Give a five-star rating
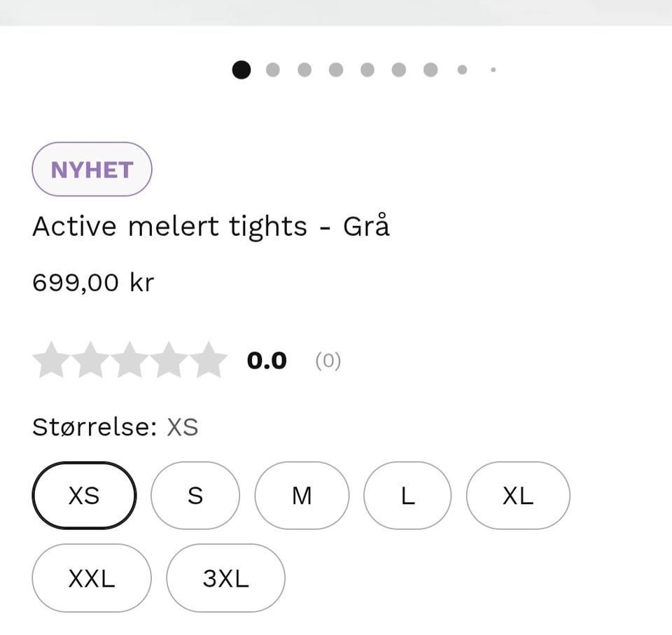Screen dimensions: 672x635 pyautogui.click(x=209, y=361)
